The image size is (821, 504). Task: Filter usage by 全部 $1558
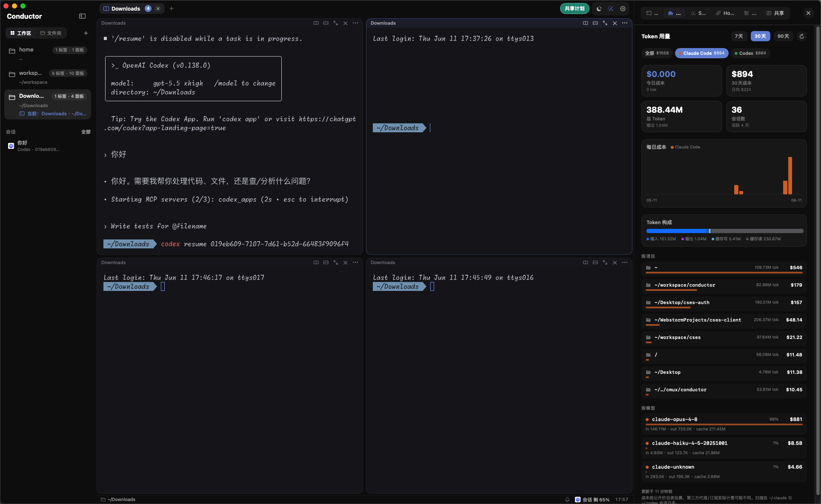[x=657, y=53]
